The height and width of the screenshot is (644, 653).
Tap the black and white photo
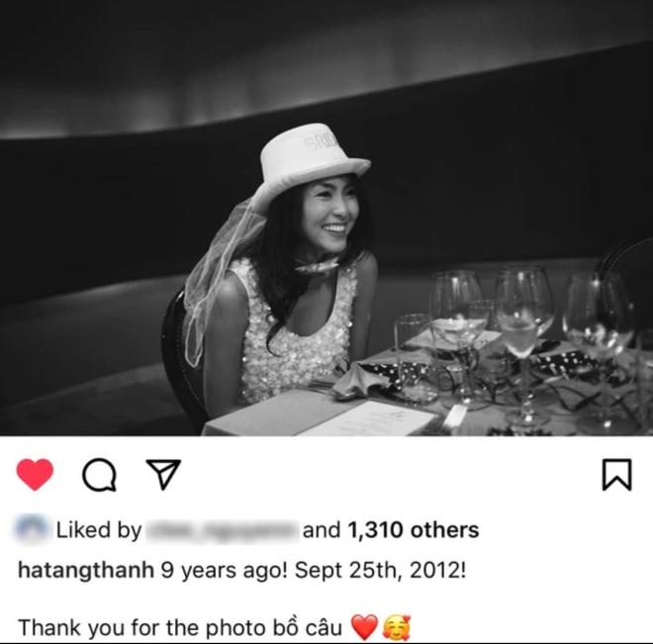point(326,219)
